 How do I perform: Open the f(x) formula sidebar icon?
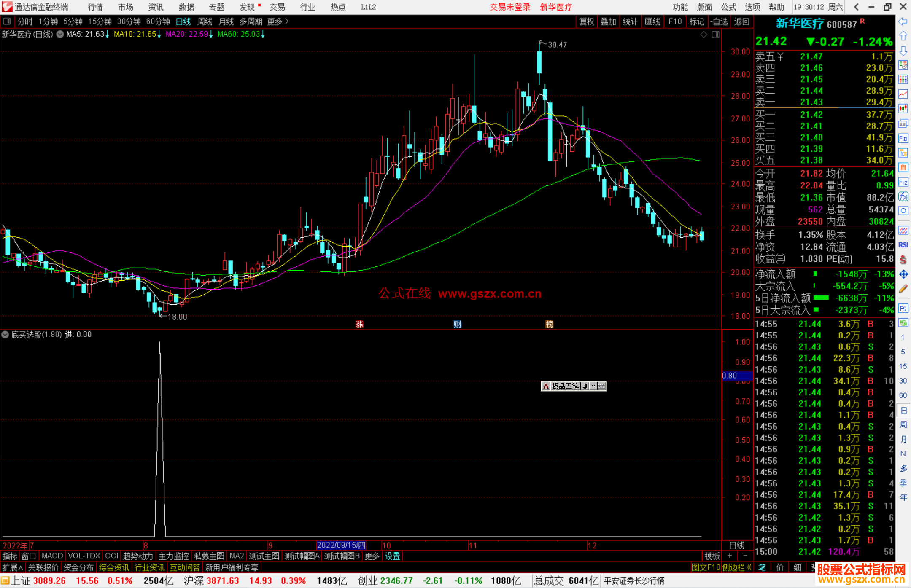(903, 196)
